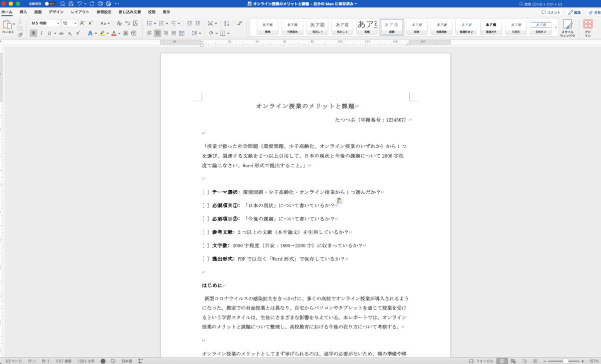Apply subscript formatting
Screen dimensions: 601x364
click(x=70, y=33)
